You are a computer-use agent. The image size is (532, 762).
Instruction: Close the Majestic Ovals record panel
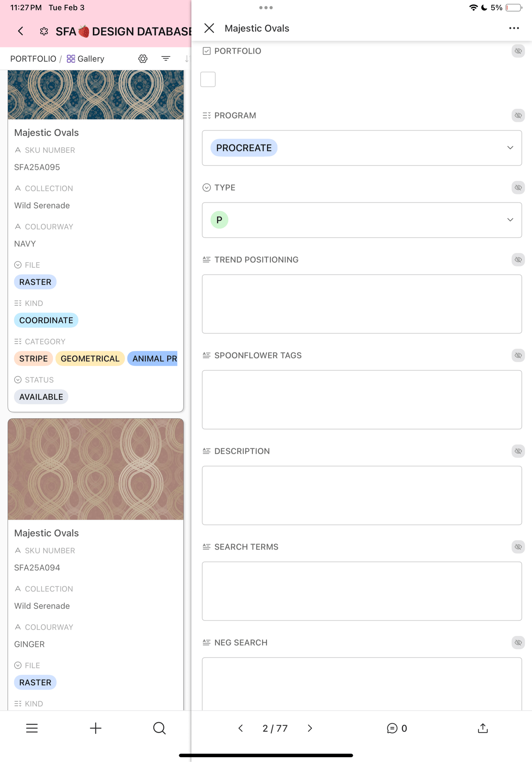[x=209, y=28]
